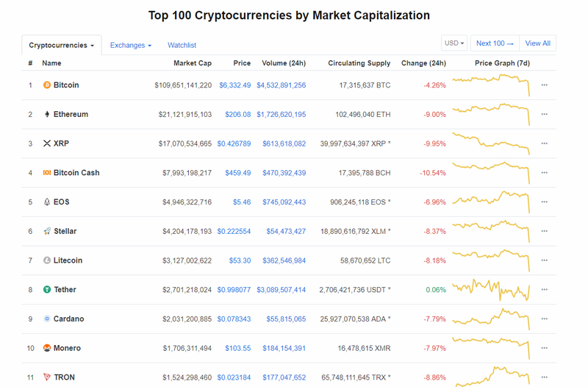Viewport: 588px width, 387px height.
Task: Open the more options menu for Bitcoin row
Action: coord(544,85)
